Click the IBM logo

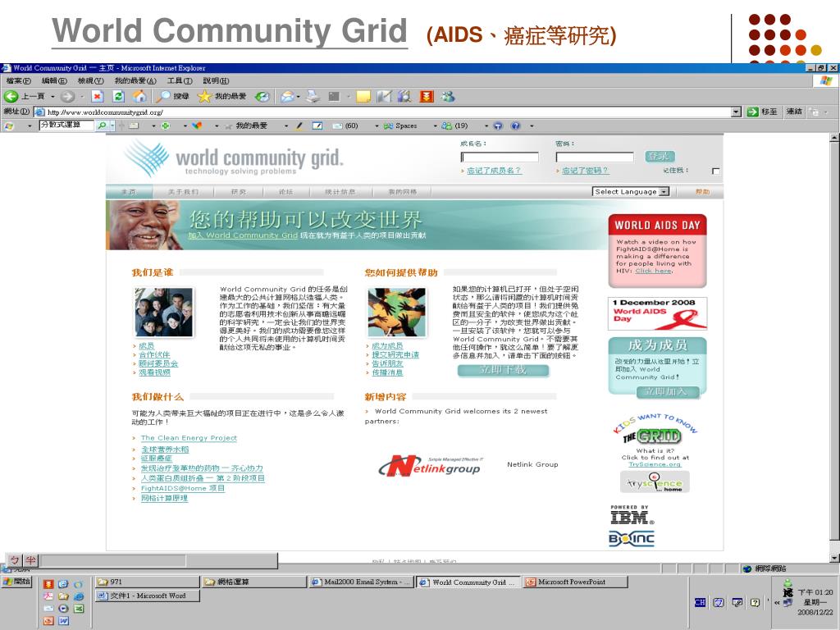[632, 515]
